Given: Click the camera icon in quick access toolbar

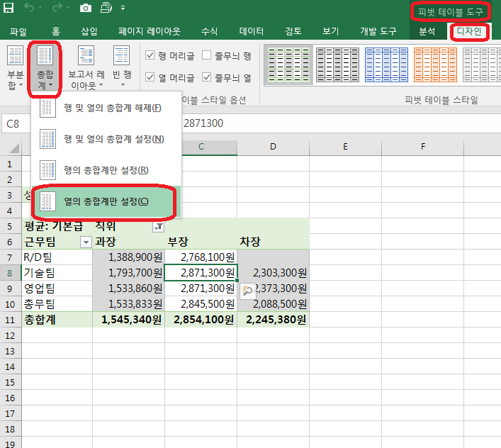Looking at the screenshot, I should point(85,9).
